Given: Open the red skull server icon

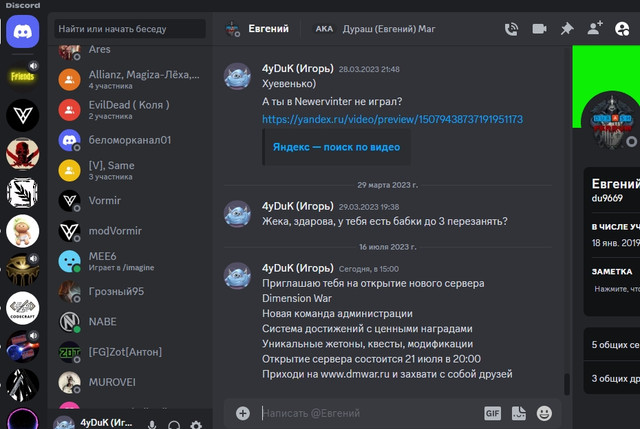Looking at the screenshot, I should click(x=22, y=153).
